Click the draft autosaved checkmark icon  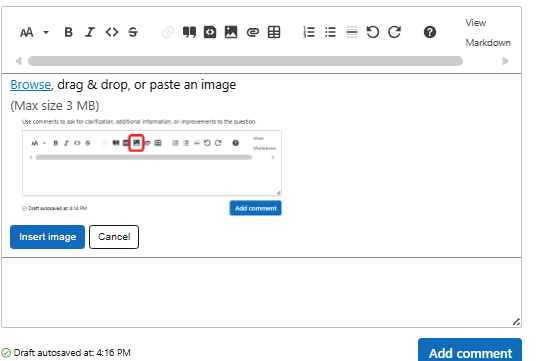coord(6,353)
